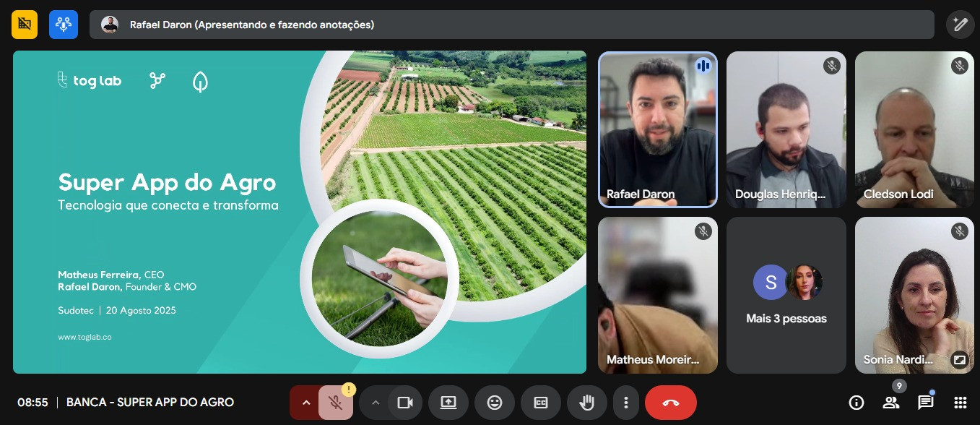
Task: Click the blue voice participants icon
Action: click(64, 25)
